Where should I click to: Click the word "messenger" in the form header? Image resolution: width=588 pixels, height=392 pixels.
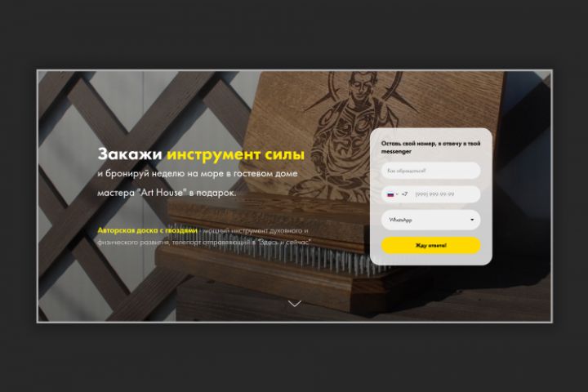tap(396, 152)
